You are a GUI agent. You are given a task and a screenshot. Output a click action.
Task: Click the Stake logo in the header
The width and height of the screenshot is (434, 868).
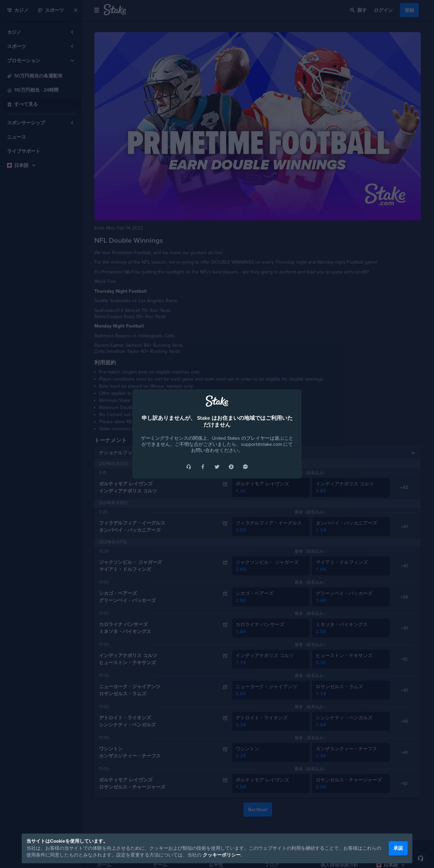pyautogui.click(x=115, y=10)
